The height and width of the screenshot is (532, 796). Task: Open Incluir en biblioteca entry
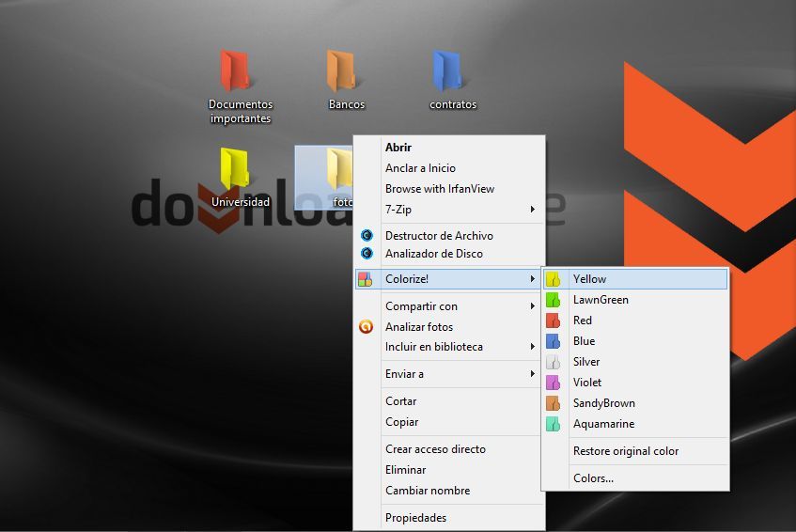point(449,347)
